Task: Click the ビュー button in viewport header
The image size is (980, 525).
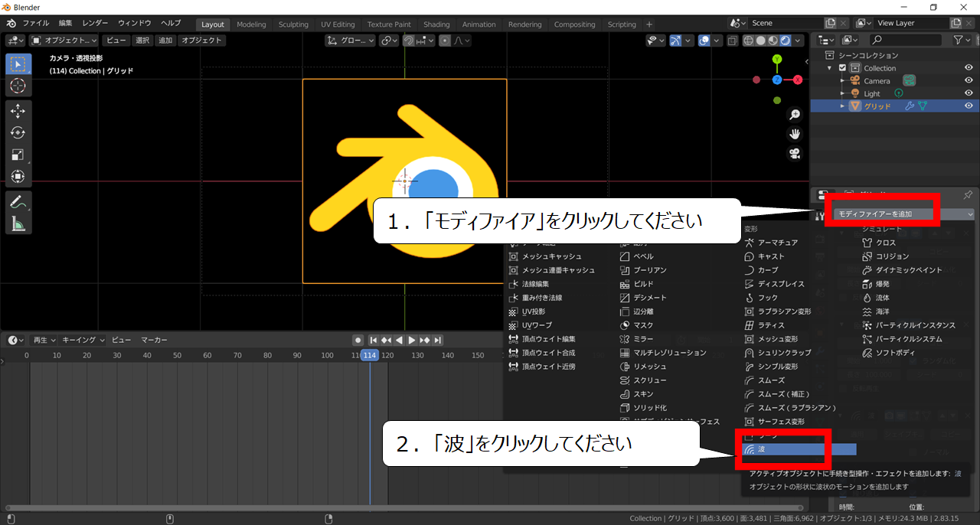Action: click(117, 41)
